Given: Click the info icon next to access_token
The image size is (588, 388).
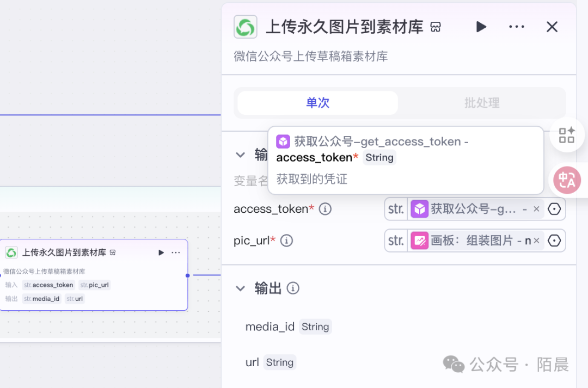Looking at the screenshot, I should pos(325,209).
